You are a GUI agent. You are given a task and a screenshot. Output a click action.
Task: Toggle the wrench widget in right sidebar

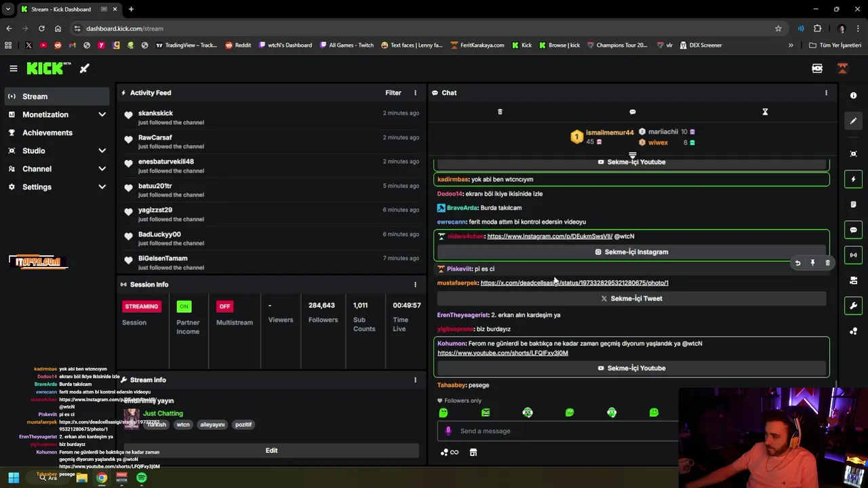pos(853,306)
